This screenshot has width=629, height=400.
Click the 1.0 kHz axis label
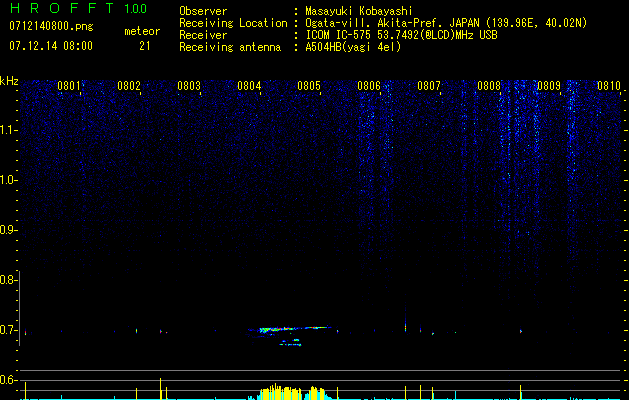[8, 180]
